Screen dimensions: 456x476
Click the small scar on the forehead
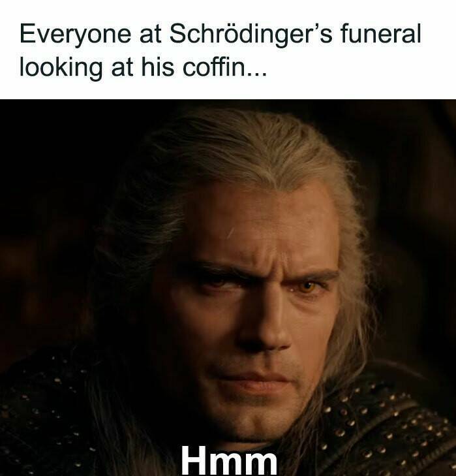pos(230,233)
